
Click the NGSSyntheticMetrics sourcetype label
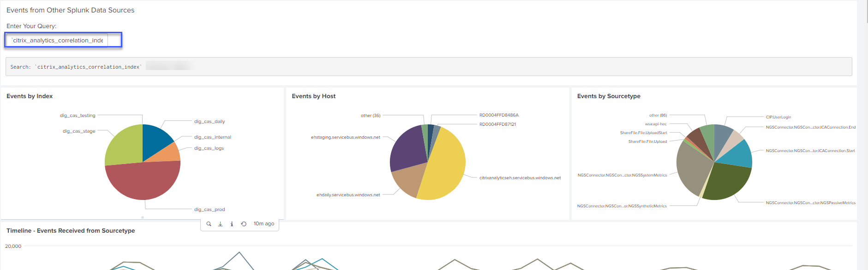pyautogui.click(x=622, y=206)
